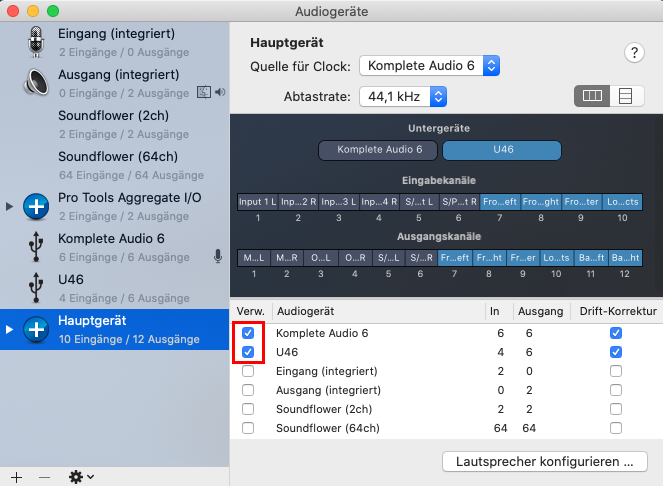Select U46 device in the sidebar
This screenshot has height=486, width=663.
pyautogui.click(x=115, y=288)
